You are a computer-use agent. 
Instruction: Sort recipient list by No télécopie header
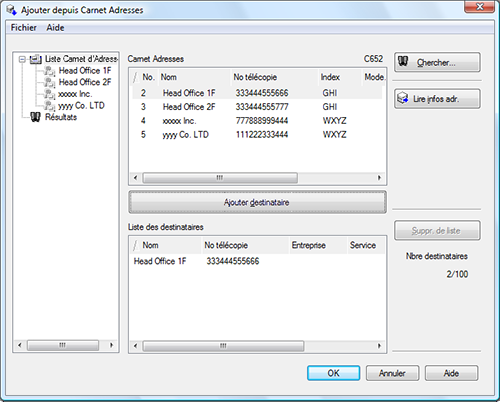[x=245, y=246]
